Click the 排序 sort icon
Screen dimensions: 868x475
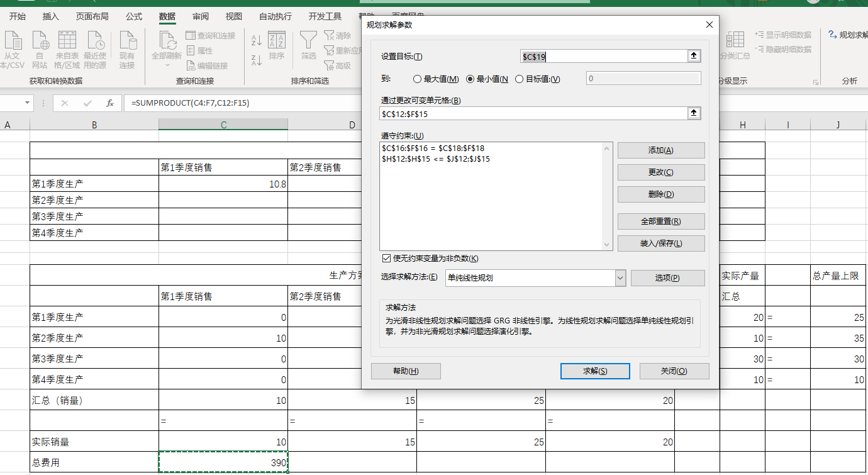tap(277, 42)
